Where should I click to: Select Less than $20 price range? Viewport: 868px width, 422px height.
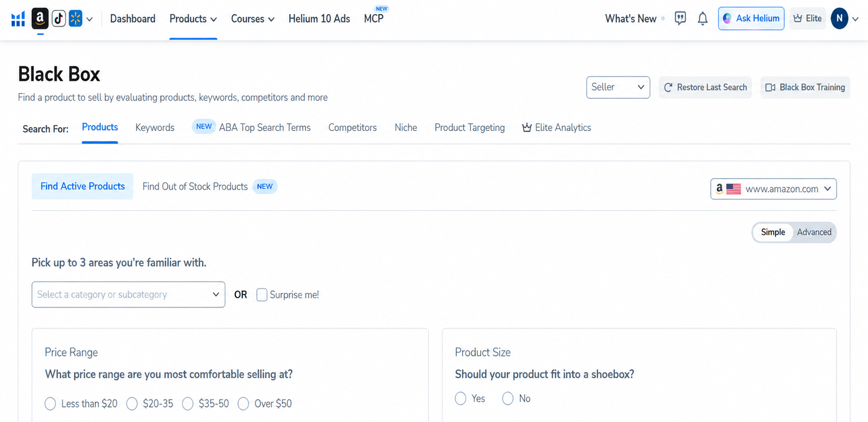pos(50,404)
